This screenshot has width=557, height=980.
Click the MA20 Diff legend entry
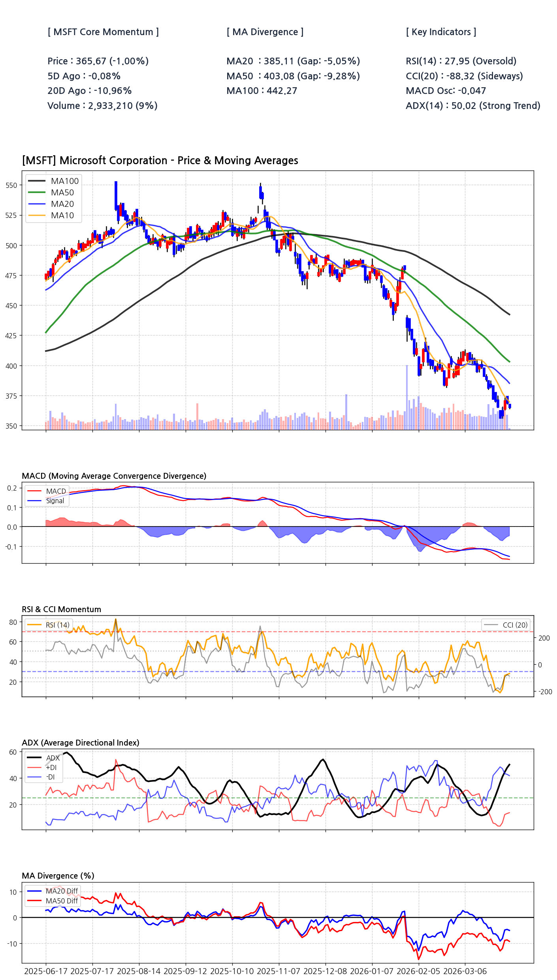(53, 891)
